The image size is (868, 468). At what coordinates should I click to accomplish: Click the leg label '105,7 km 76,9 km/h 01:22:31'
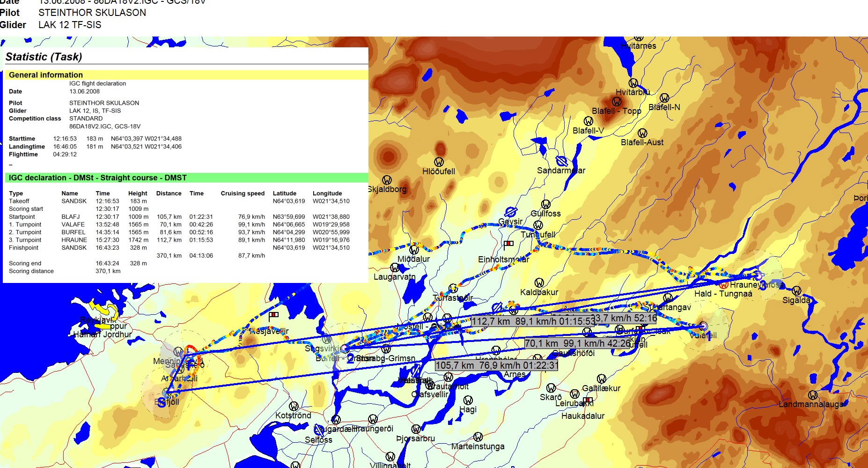coord(497,365)
